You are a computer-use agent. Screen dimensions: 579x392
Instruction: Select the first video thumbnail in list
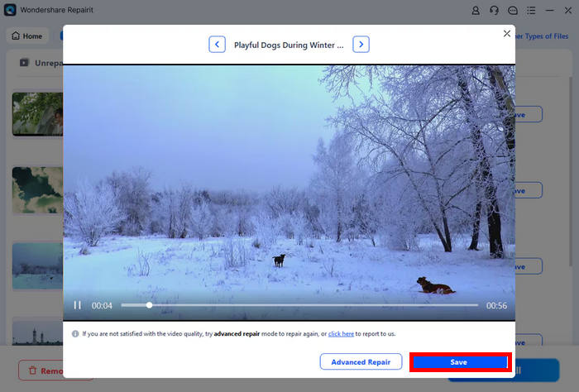coord(37,113)
